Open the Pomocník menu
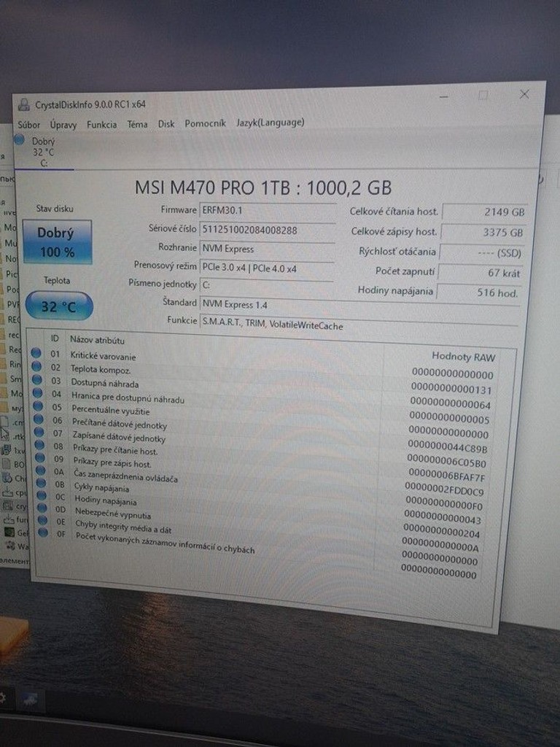 pyautogui.click(x=205, y=123)
